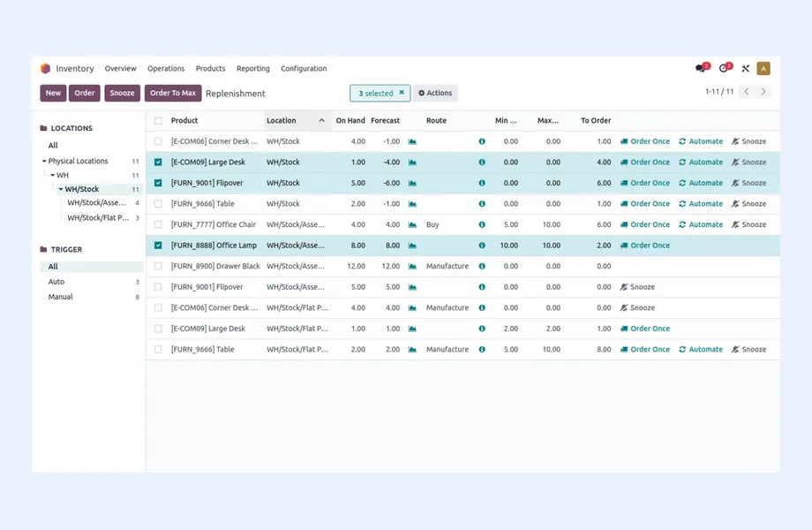Click the Snooze toolbar button
The width and height of the screenshot is (812, 530).
[x=122, y=93]
